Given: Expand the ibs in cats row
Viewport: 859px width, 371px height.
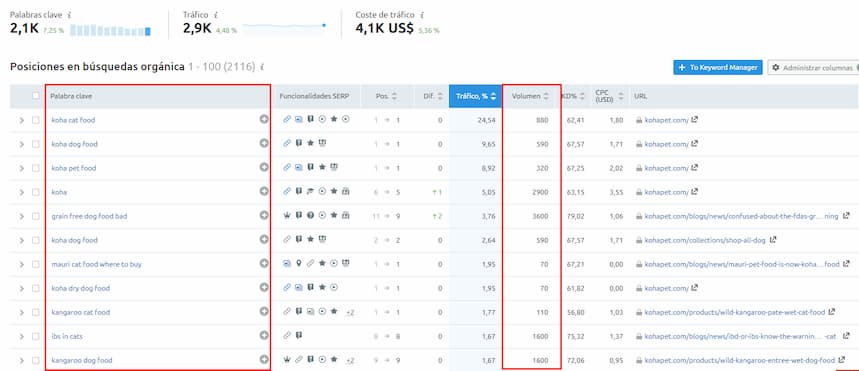Looking at the screenshot, I should 21,336.
